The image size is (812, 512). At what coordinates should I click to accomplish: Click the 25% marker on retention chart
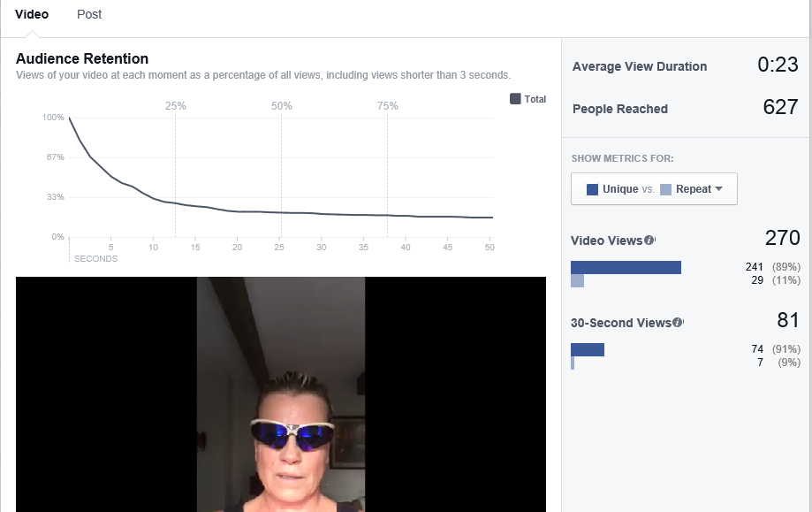tap(176, 106)
